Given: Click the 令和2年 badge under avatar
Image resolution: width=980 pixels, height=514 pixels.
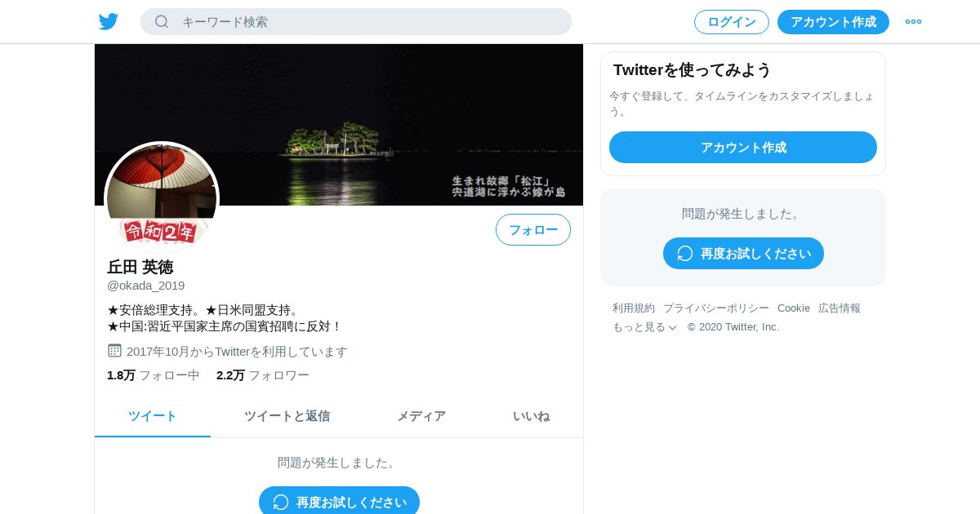Looking at the screenshot, I should click(161, 232).
